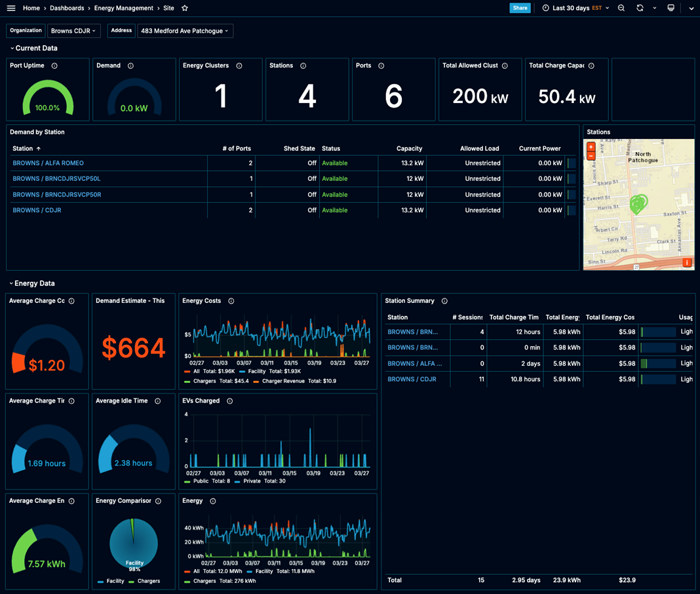Click the monitor display mode icon
Viewport: 700px width, 594px height.
coord(671,8)
